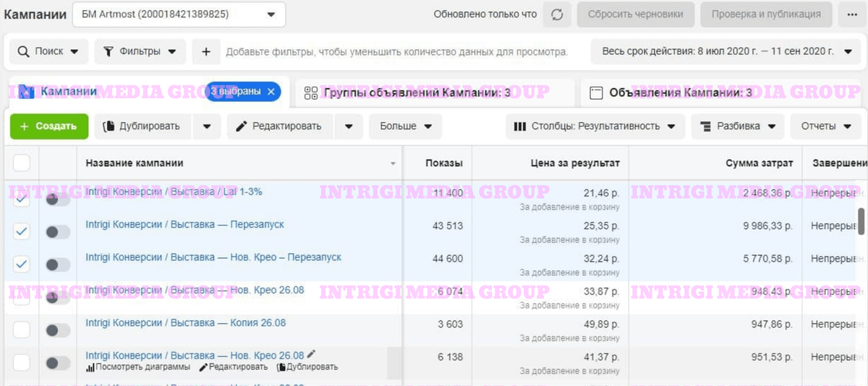Expand the arrow next to Дублировать

pyautogui.click(x=207, y=126)
